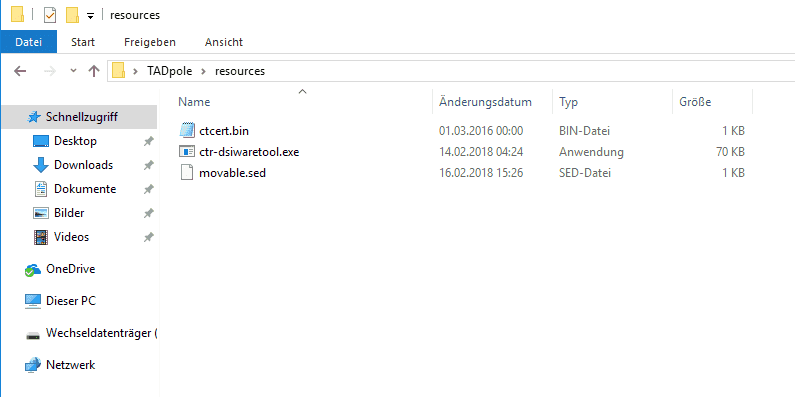Viewport: 795px width, 397px height.
Task: Open Dokumente in navigation pane
Action: [85, 189]
